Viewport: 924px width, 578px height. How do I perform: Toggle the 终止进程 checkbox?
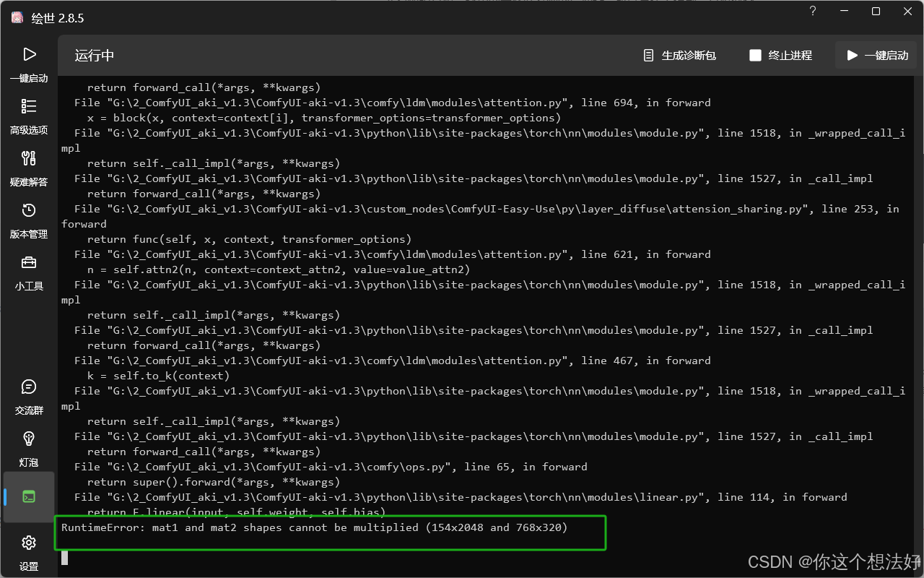(x=755, y=56)
